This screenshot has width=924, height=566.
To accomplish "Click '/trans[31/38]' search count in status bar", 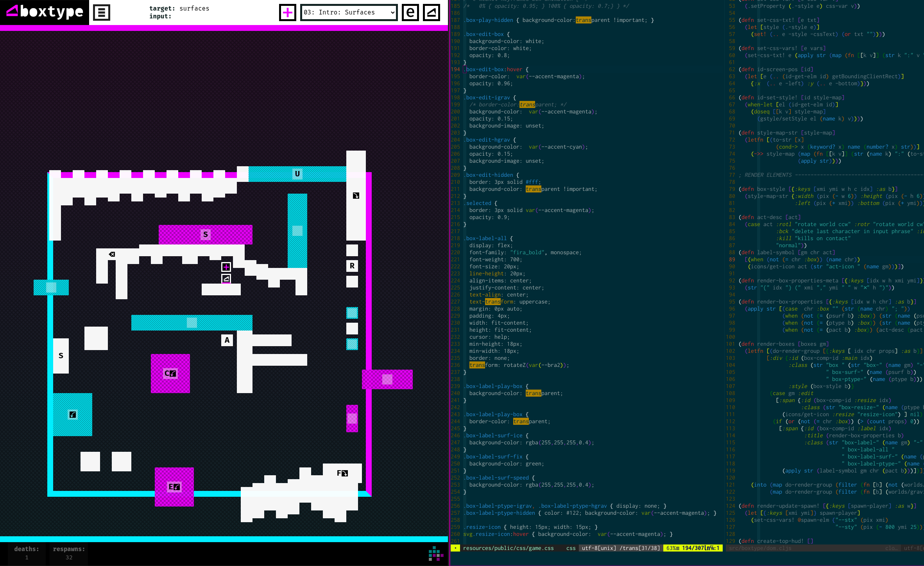I will click(x=639, y=548).
